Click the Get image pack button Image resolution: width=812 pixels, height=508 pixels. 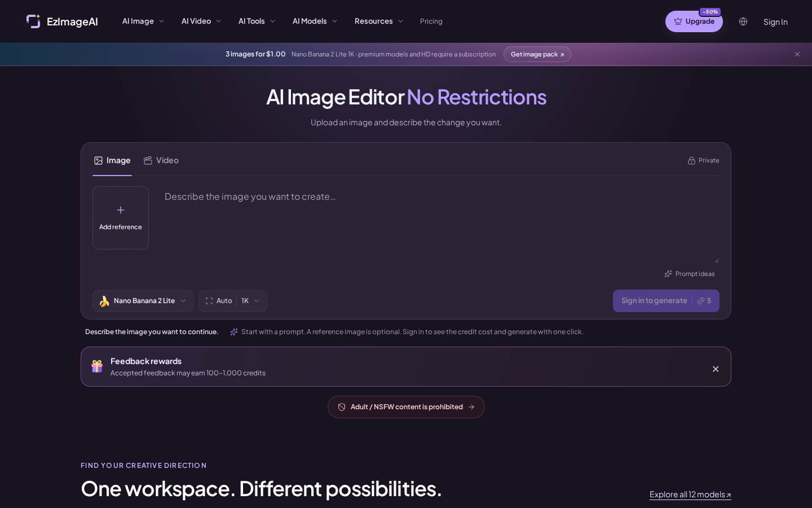point(537,54)
